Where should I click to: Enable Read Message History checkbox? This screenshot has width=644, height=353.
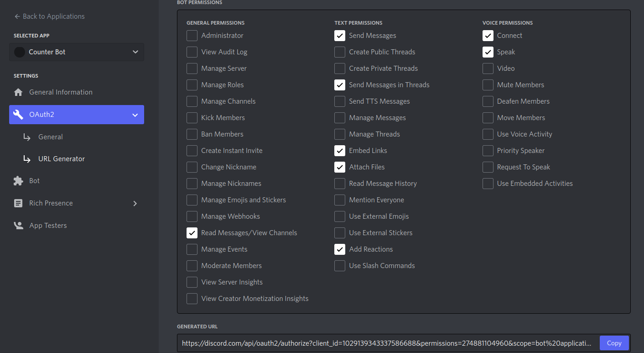click(340, 184)
